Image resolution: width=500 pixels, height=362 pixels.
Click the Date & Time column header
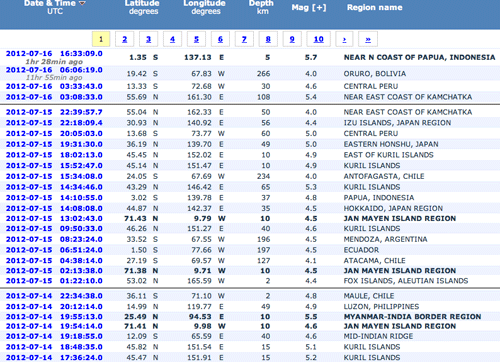(50, 3)
